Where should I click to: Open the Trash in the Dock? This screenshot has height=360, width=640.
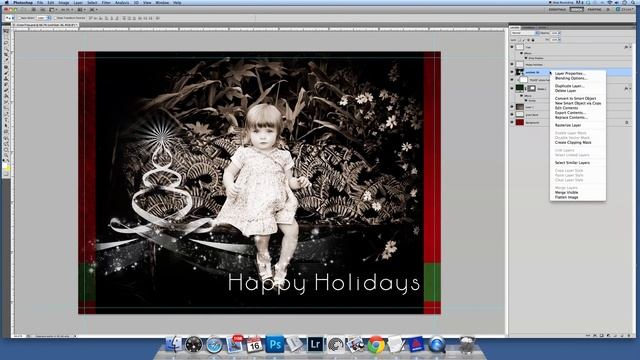point(467,344)
